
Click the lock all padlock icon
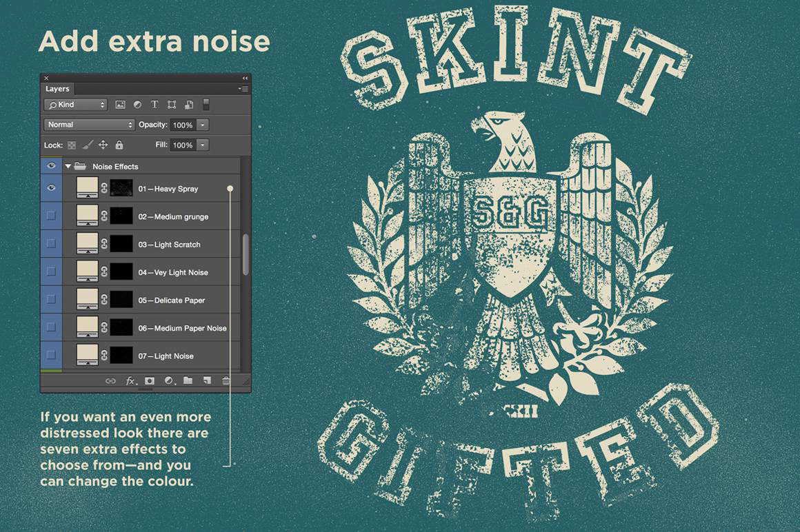pos(119,145)
